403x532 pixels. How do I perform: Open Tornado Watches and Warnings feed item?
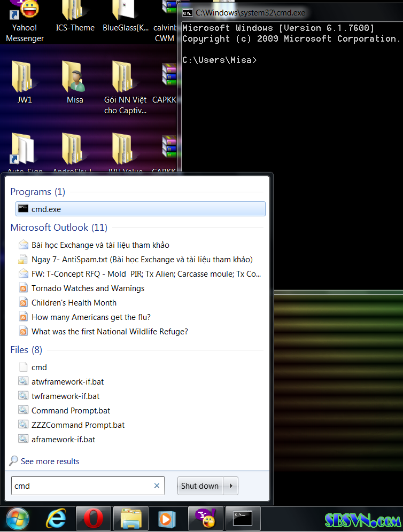88,288
